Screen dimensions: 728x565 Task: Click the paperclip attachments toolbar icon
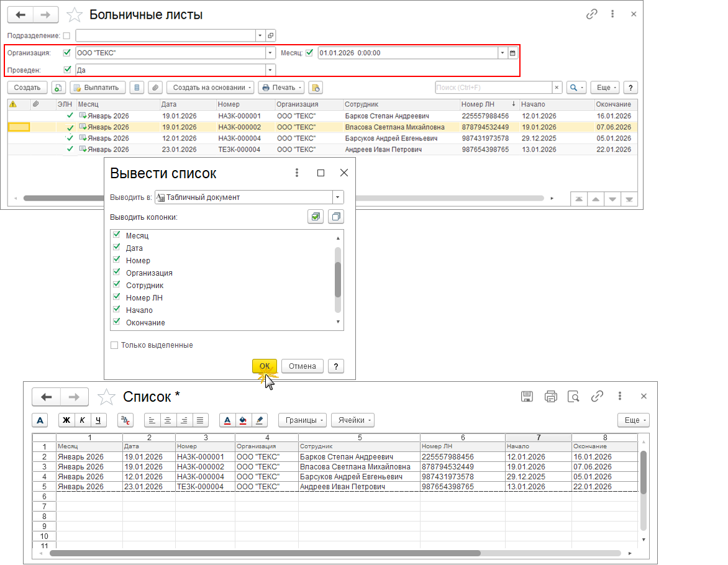[x=155, y=88]
